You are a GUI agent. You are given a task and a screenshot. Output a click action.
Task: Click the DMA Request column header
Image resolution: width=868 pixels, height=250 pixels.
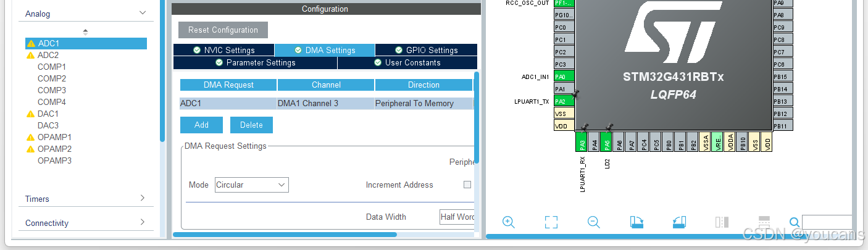pyautogui.click(x=228, y=85)
